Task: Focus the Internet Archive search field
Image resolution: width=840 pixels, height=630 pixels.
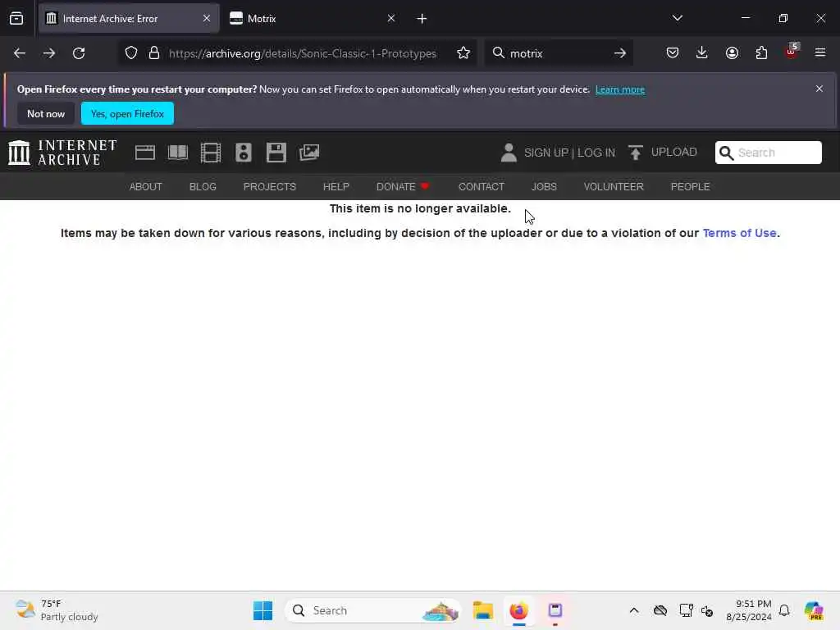Action: click(768, 153)
